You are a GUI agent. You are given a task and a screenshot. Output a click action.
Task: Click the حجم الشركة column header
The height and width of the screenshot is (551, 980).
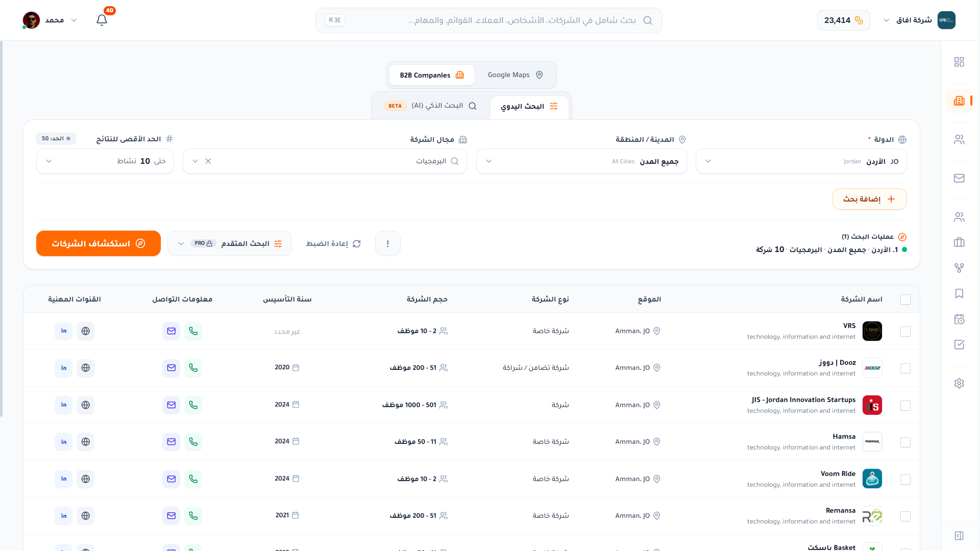click(427, 299)
